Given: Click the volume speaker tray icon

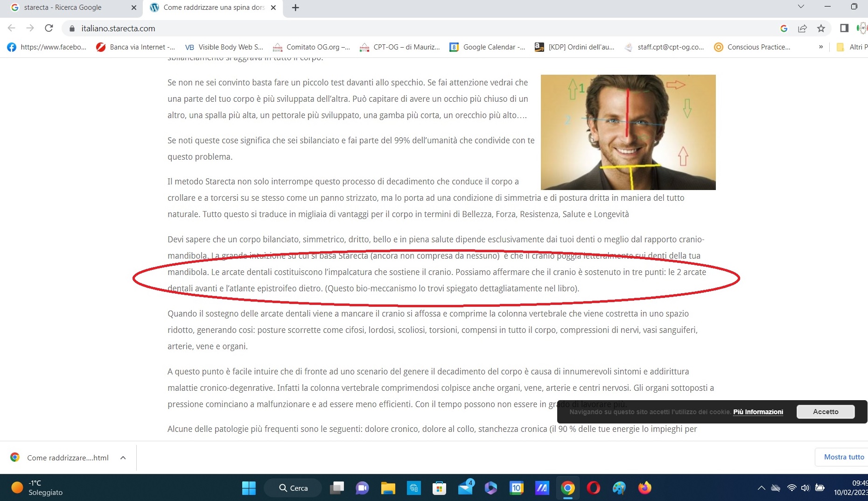Looking at the screenshot, I should click(805, 488).
